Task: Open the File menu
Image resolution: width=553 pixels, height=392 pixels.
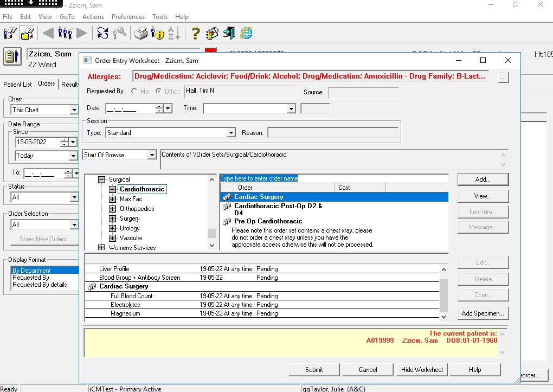Action: (8, 17)
